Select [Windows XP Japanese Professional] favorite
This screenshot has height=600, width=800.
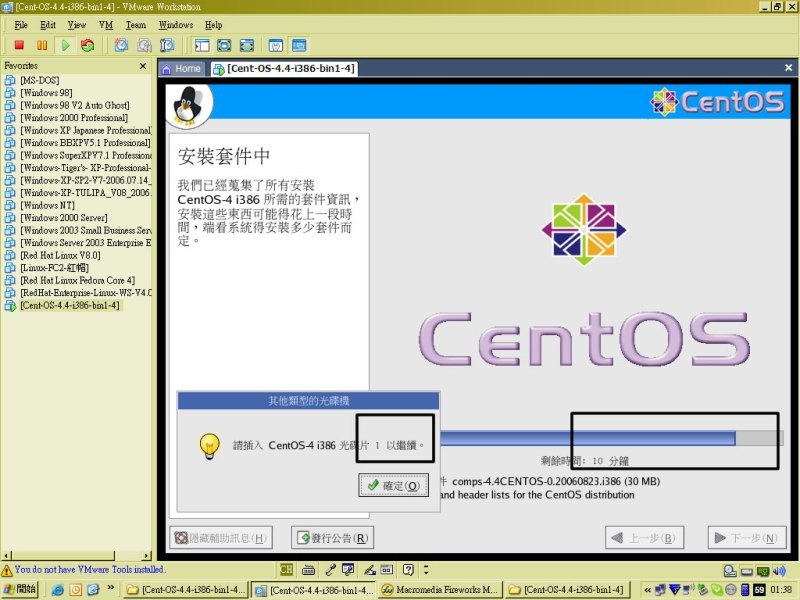pos(86,130)
